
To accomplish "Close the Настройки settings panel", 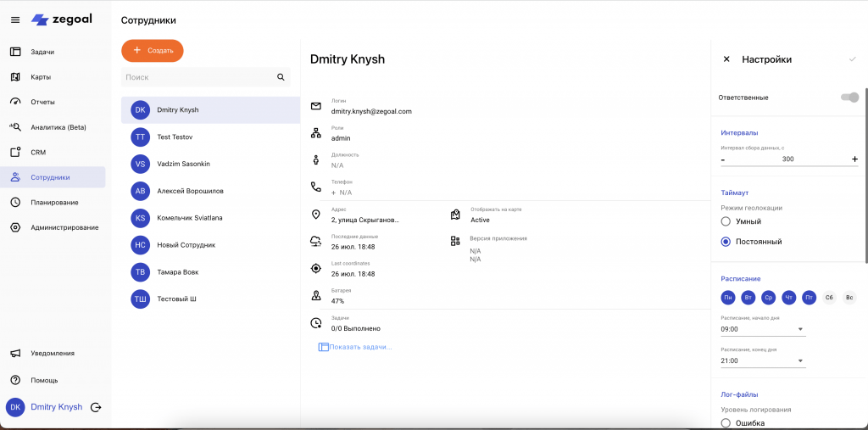I will (x=726, y=59).
